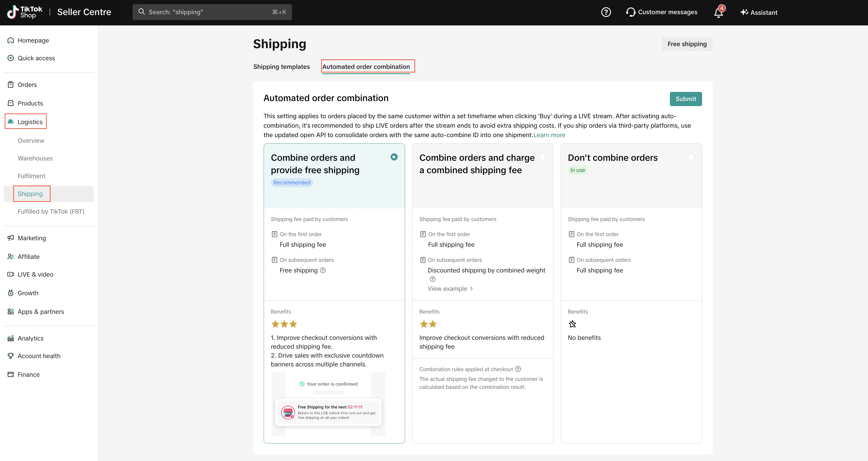Click the Logistics truck icon
868x461 pixels.
tap(11, 122)
